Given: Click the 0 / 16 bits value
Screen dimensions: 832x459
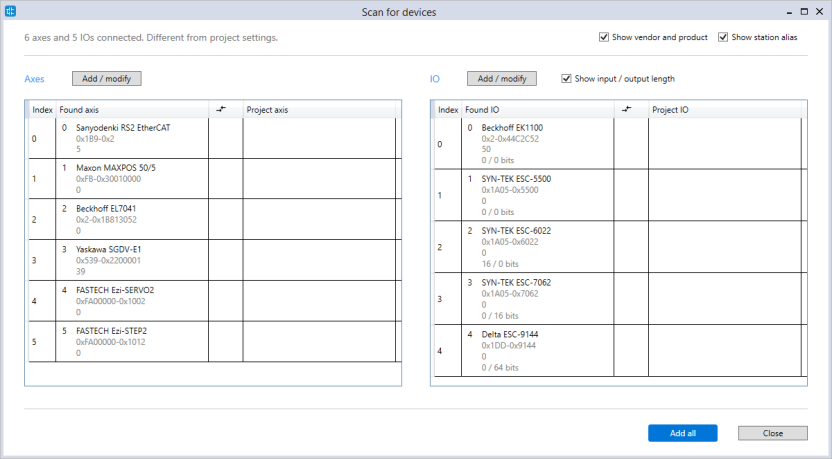Looking at the screenshot, I should 500,316.
